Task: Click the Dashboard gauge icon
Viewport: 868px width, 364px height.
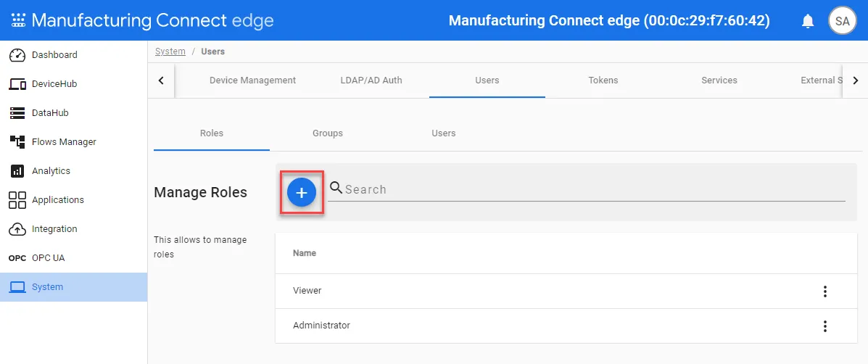Action: click(x=17, y=55)
